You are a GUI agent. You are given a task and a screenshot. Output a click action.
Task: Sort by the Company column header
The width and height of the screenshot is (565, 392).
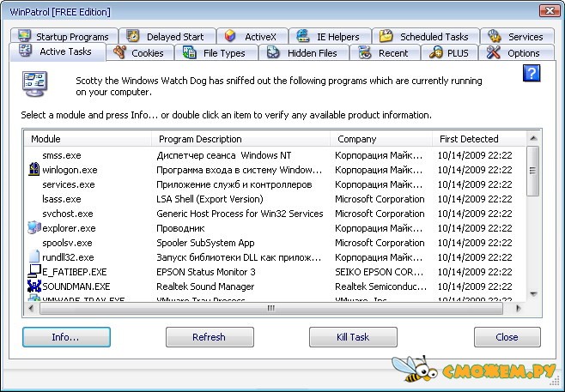click(x=381, y=139)
